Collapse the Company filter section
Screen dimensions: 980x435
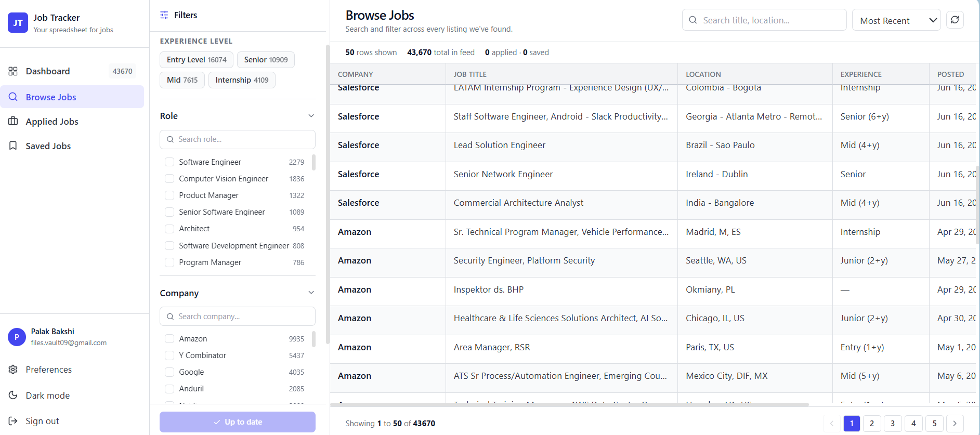click(311, 293)
